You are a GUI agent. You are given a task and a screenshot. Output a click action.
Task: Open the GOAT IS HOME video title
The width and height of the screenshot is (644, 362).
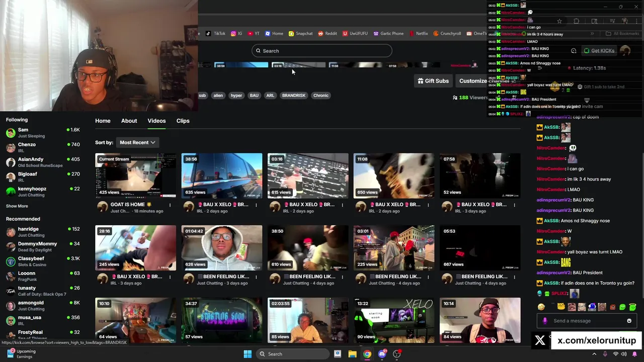[131, 205]
